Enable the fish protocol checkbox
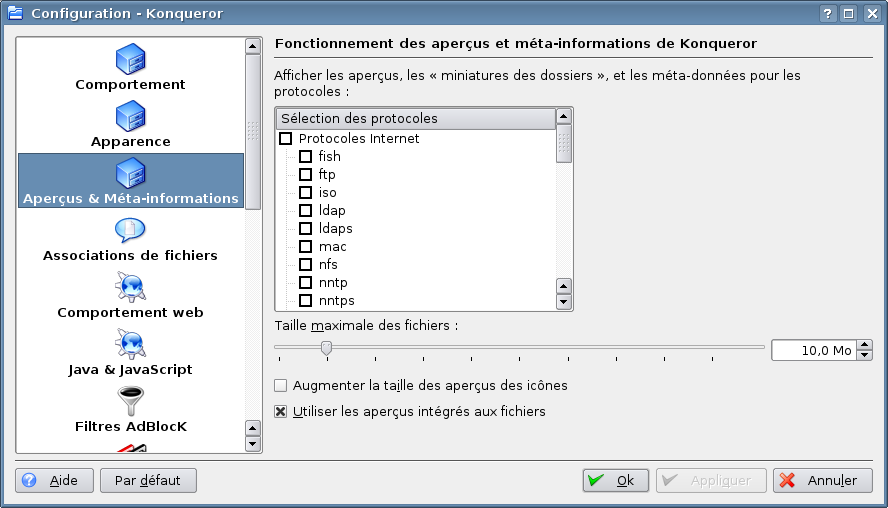The height and width of the screenshot is (508, 888). tap(306, 157)
